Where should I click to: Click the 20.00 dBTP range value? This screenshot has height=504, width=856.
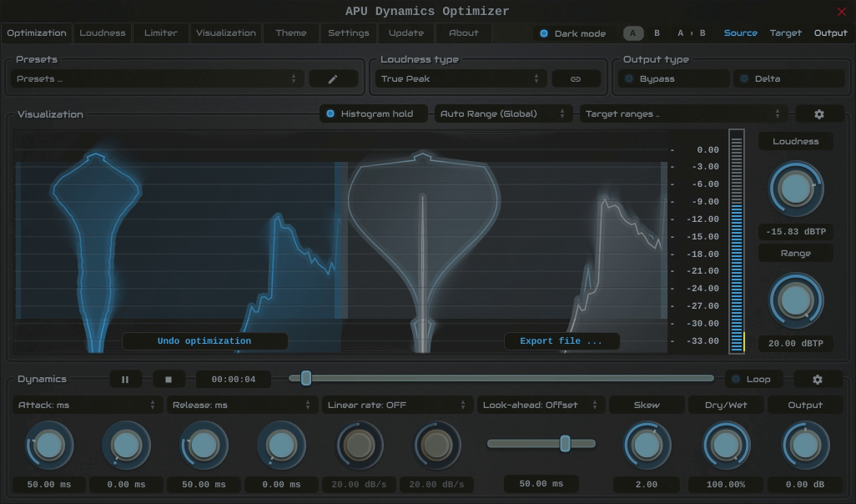tap(795, 344)
